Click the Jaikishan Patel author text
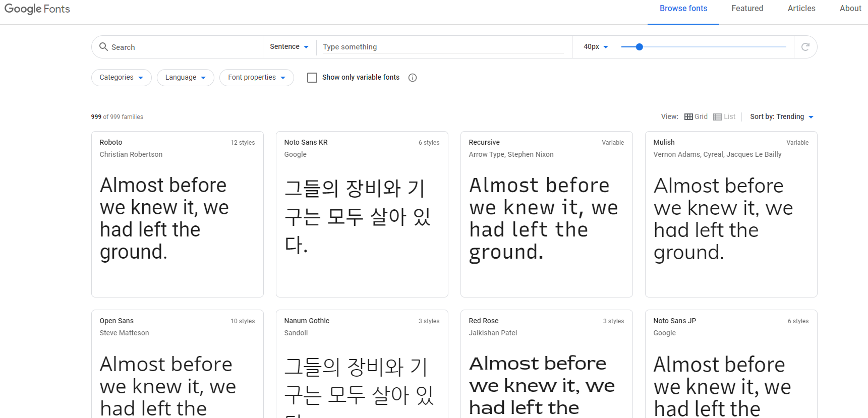Viewport: 868px width, 418px height. [x=493, y=333]
